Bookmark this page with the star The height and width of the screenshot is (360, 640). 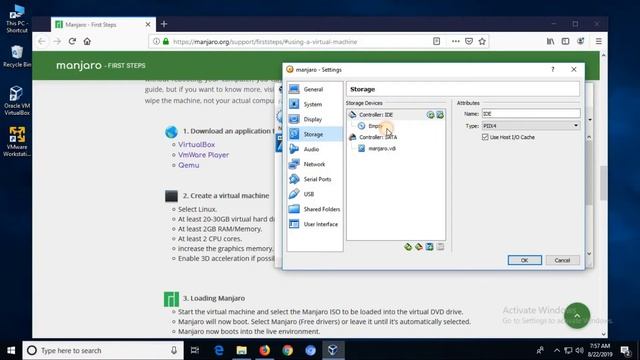(482, 41)
